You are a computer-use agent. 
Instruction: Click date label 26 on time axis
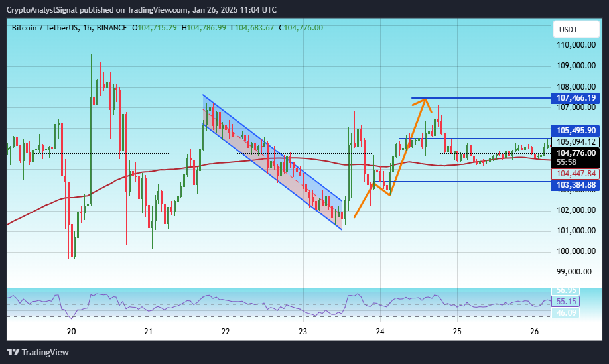point(535,332)
